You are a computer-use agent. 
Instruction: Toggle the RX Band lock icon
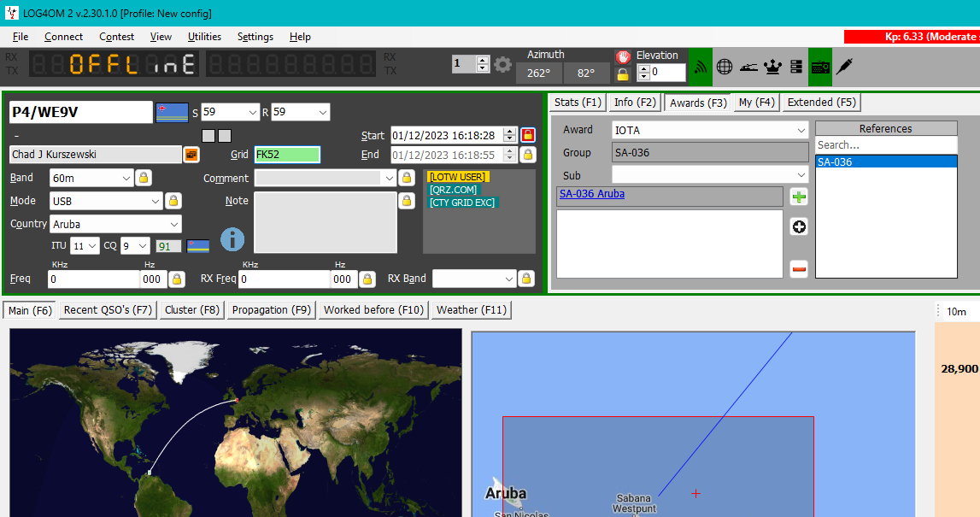(x=526, y=279)
